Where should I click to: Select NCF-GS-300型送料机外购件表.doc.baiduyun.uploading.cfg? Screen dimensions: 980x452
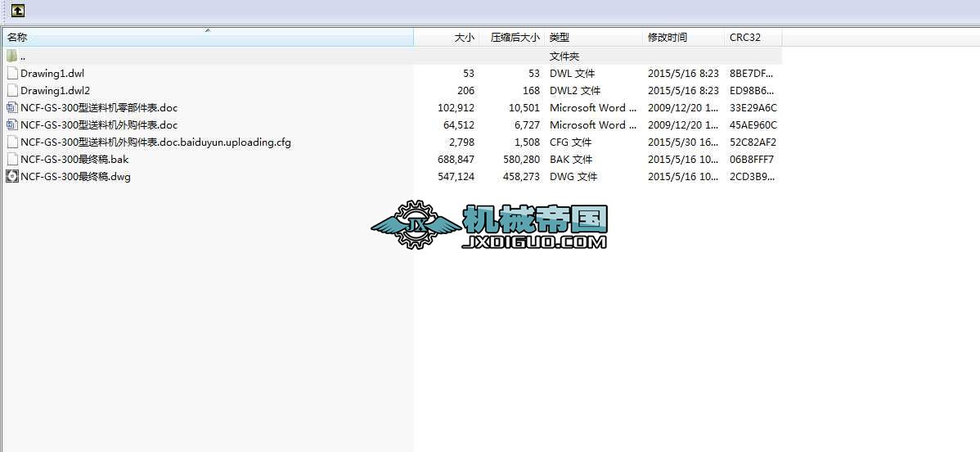point(155,142)
